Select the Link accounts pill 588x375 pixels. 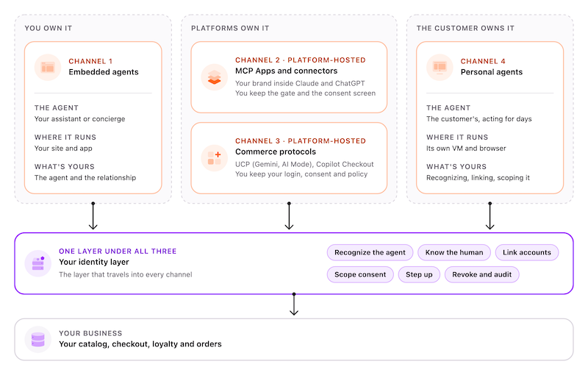(527, 252)
